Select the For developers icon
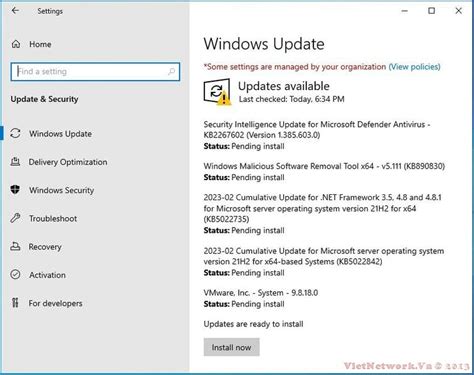The image size is (474, 375). [15, 303]
